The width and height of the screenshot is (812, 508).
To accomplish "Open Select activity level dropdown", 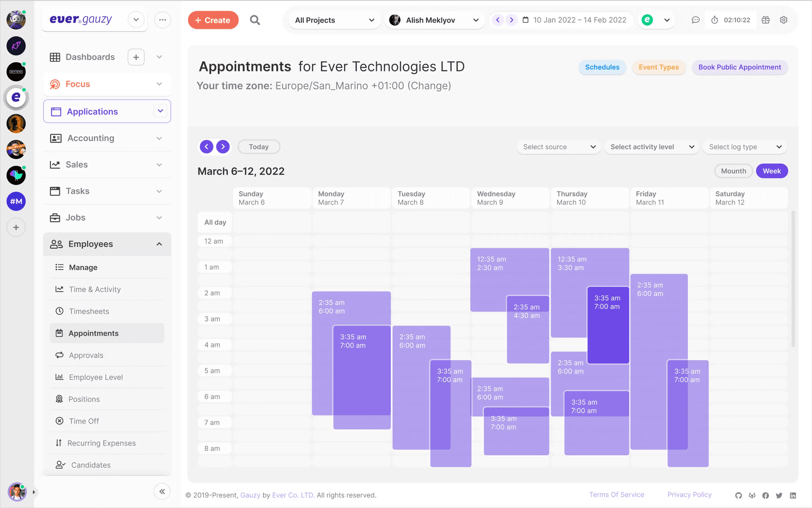I will coord(651,147).
